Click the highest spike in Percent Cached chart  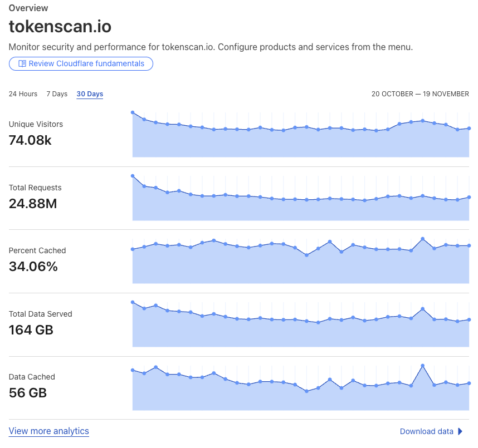[x=422, y=239]
